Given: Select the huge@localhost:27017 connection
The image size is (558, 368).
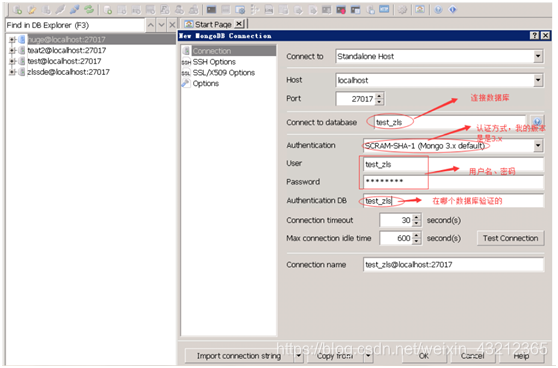Looking at the screenshot, I should coord(67,40).
